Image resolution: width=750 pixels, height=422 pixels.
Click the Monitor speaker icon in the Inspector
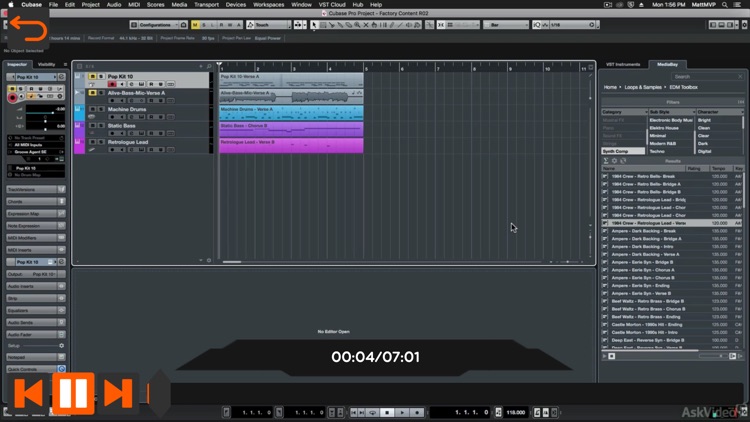[22, 97]
